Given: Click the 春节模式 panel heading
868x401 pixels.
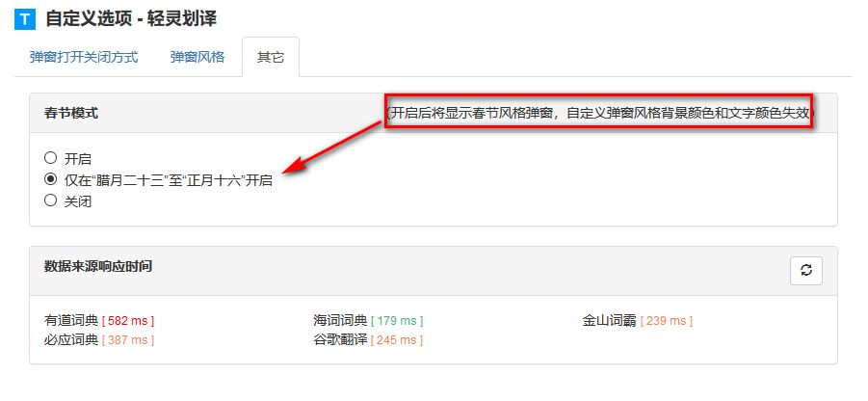Looking at the screenshot, I should (71, 113).
